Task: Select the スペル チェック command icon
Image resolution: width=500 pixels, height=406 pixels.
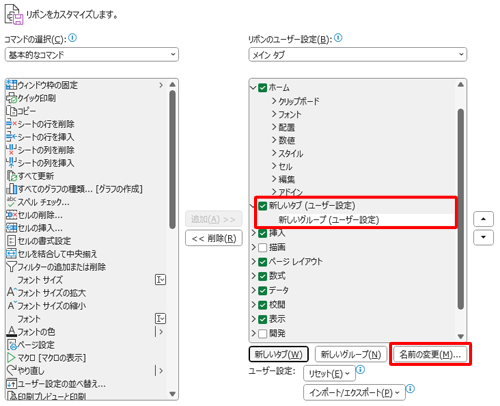Action: (11, 202)
